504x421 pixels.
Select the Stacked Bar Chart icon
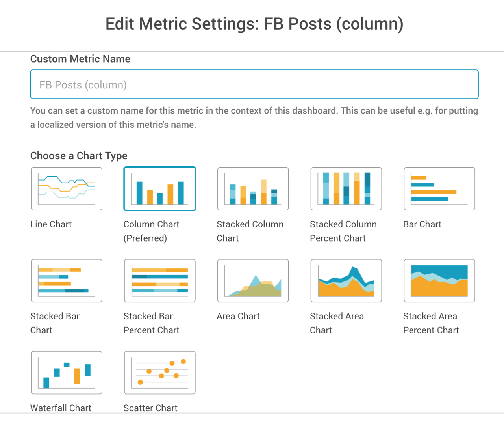click(x=67, y=281)
